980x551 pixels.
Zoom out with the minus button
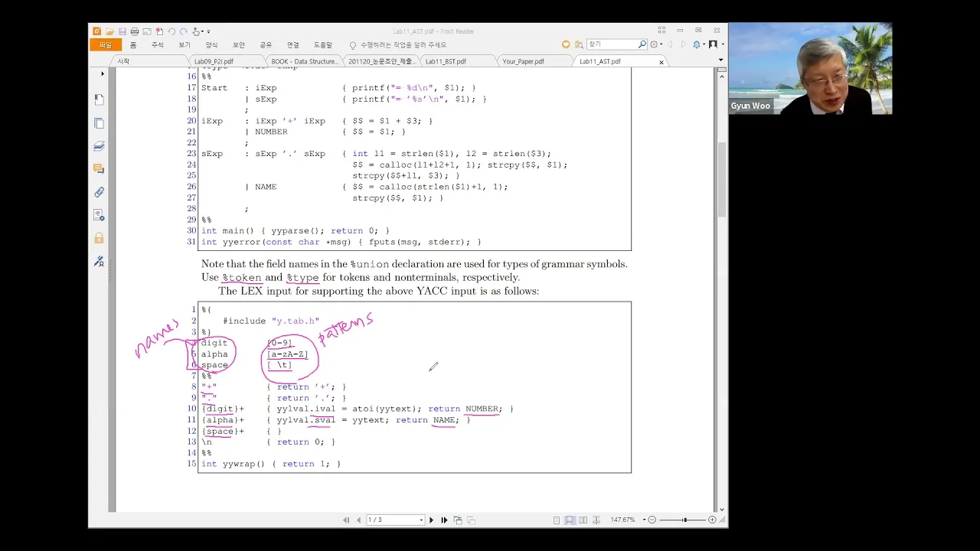click(652, 520)
